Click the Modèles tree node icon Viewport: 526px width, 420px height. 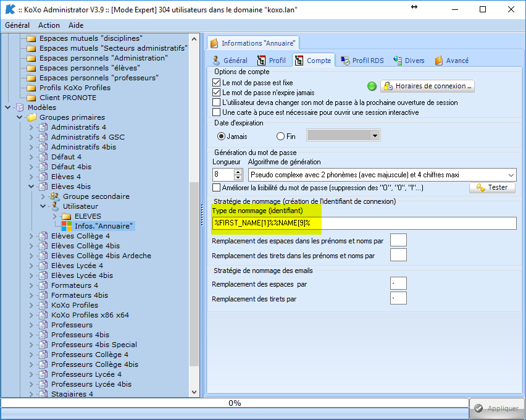(20, 107)
